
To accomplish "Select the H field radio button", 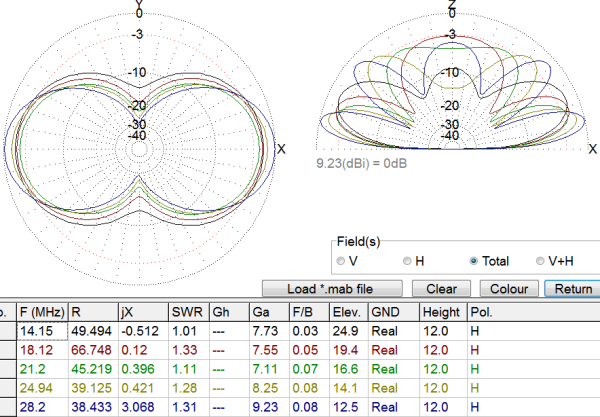I will coord(407,261).
